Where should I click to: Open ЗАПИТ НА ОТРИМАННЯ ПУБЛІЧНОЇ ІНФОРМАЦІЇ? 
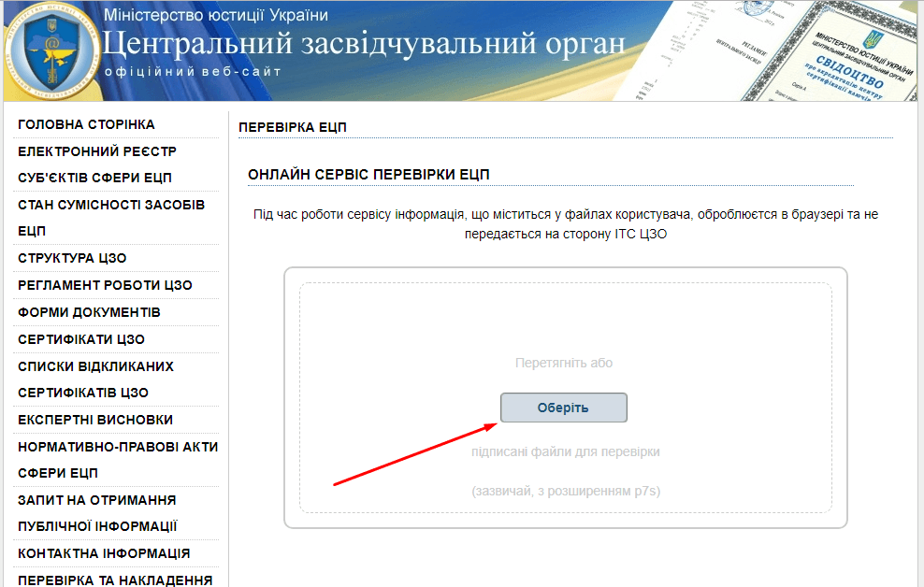[x=97, y=513]
